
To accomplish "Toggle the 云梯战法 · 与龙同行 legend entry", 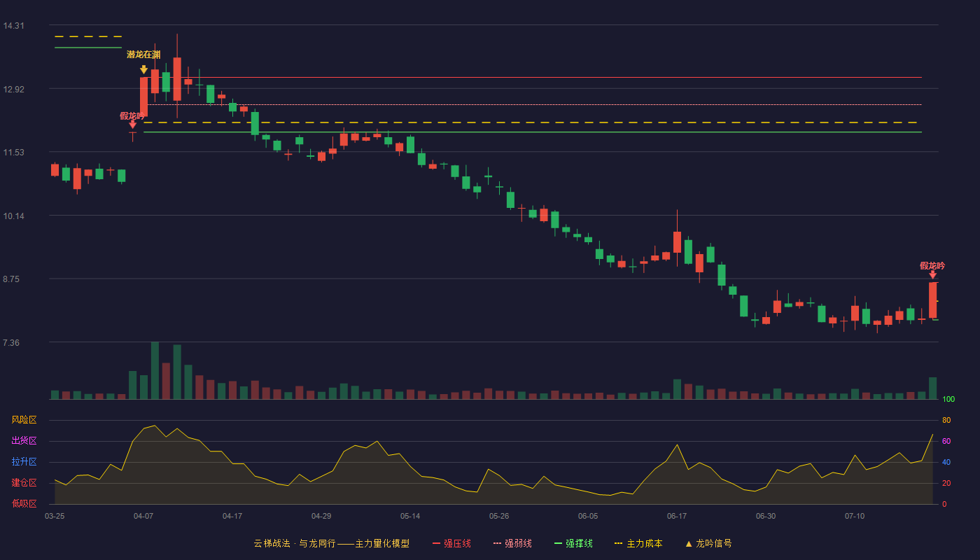I will (331, 543).
